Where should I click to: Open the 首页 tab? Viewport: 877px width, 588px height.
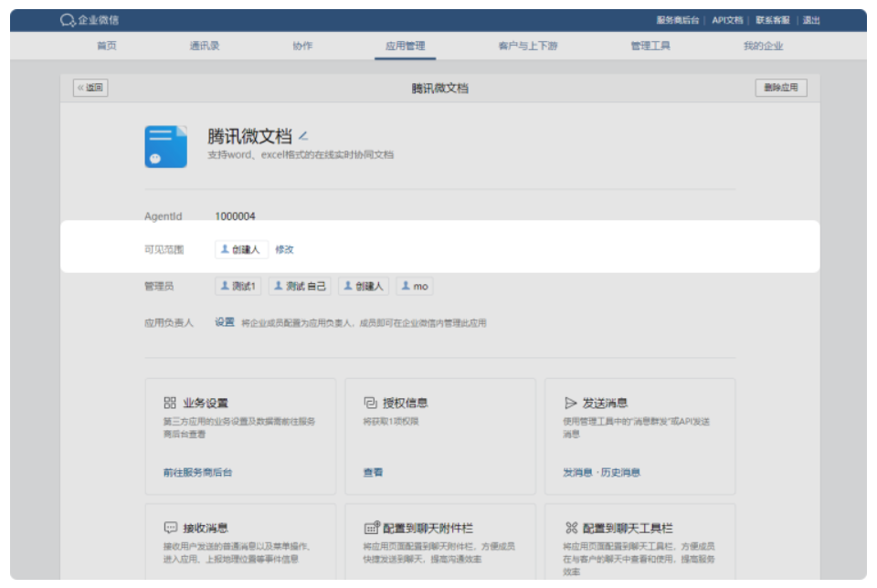coord(106,46)
